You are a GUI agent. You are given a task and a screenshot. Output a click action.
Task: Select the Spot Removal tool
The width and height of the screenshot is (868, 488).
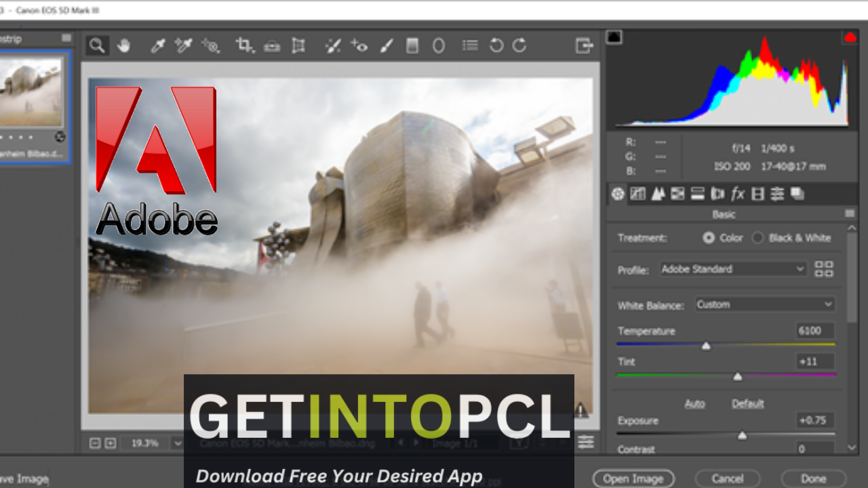pos(332,45)
